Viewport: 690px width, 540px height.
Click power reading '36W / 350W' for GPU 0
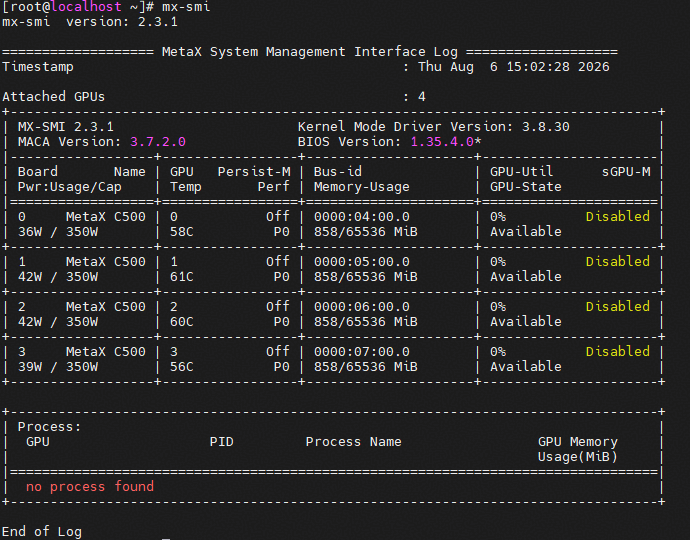pyautogui.click(x=58, y=232)
